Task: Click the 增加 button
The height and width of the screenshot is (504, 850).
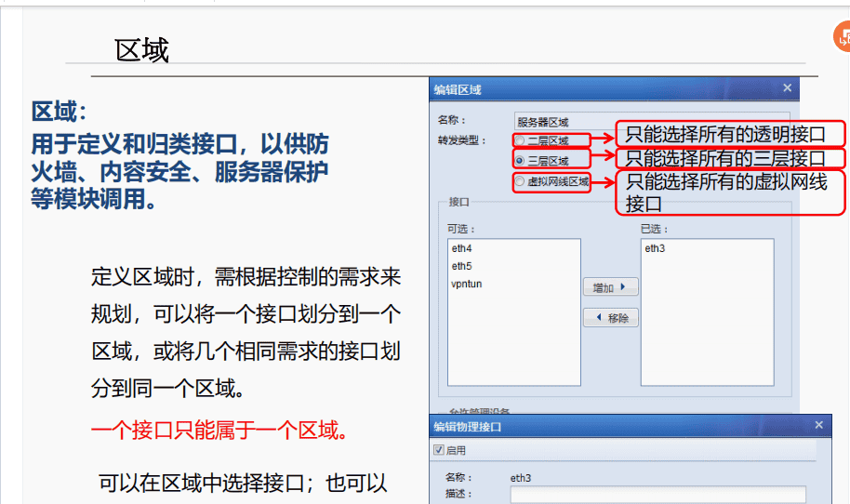Action: coord(610,287)
